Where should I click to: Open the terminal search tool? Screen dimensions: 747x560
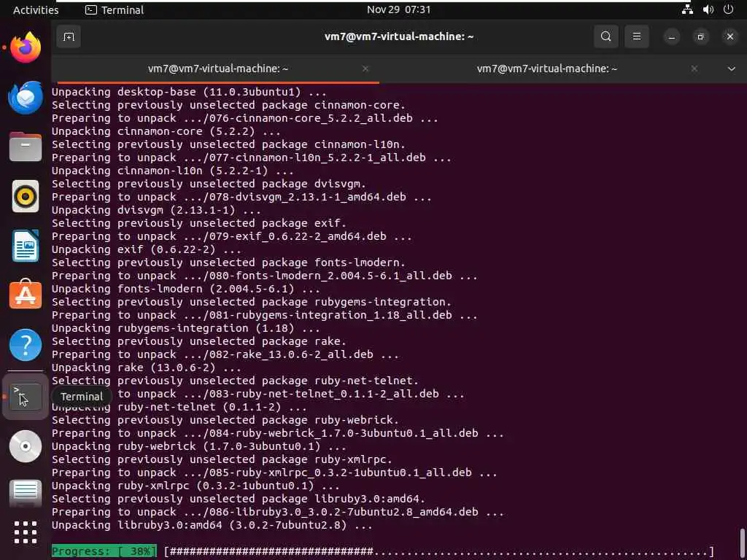605,36
